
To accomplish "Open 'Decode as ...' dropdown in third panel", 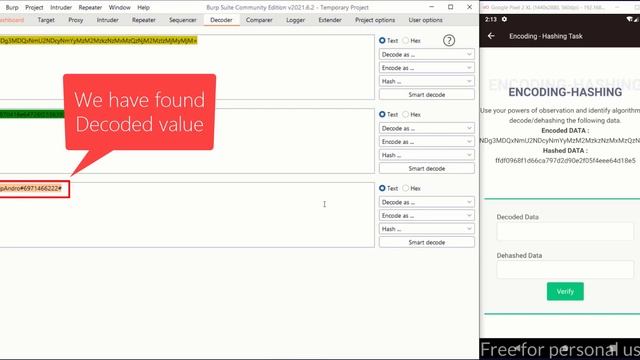I will (x=427, y=202).
